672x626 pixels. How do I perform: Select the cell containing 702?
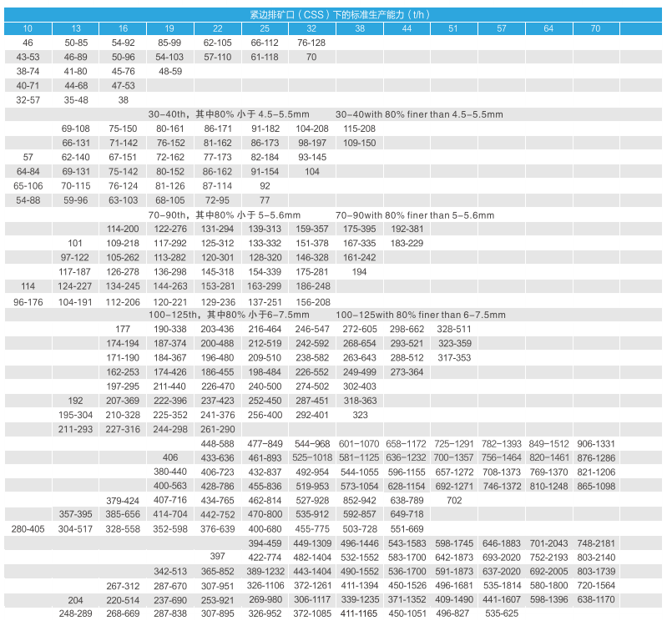pos(454,500)
